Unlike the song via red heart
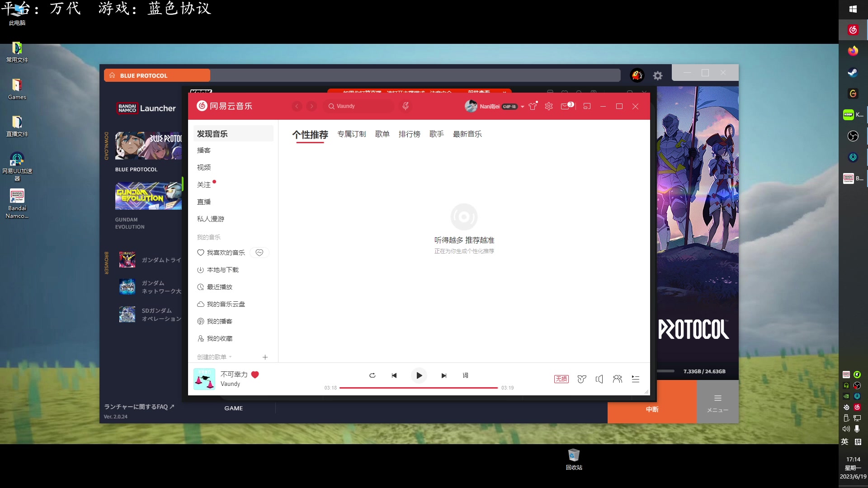868x488 pixels. [255, 375]
